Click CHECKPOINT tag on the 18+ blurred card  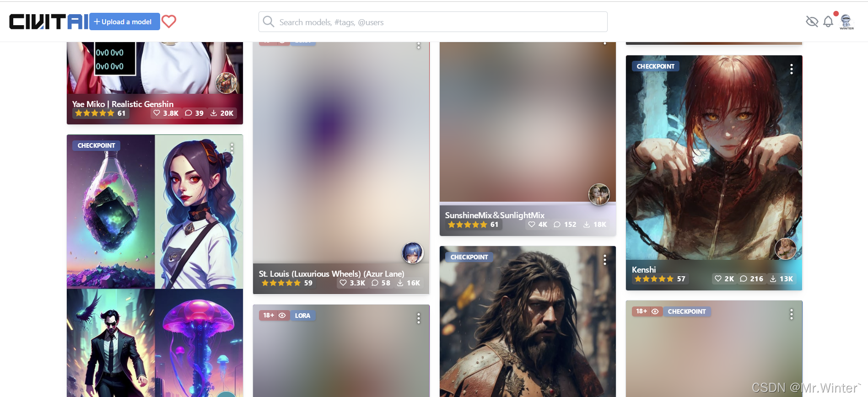pos(687,311)
